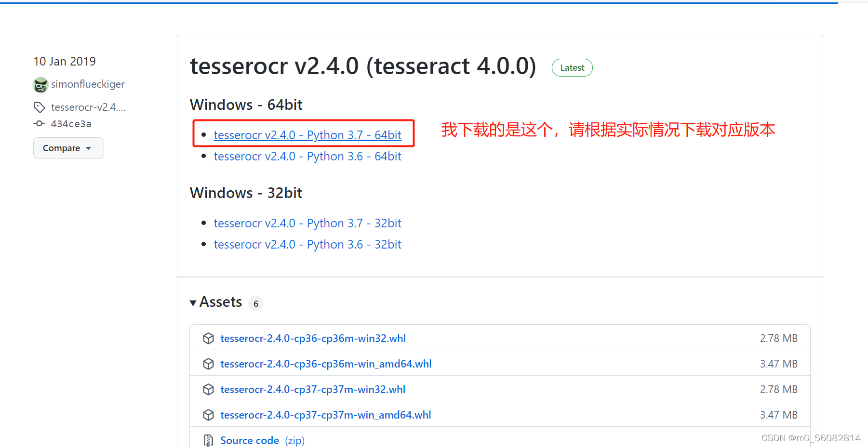Click the 2.78 MB size of cp36 win32 wheel
This screenshot has height=447, width=868.
(779, 338)
